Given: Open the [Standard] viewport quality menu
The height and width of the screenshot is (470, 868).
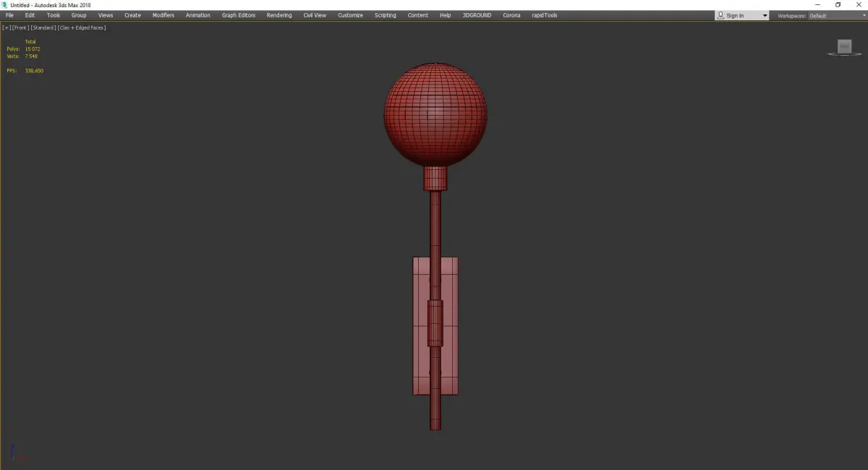Looking at the screenshot, I should (x=43, y=27).
